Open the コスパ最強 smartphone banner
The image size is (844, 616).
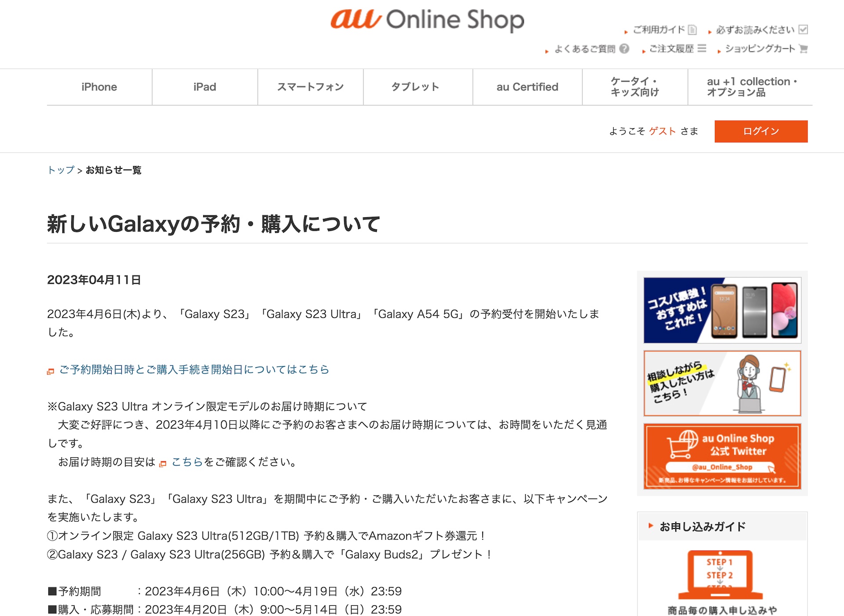pos(722,310)
